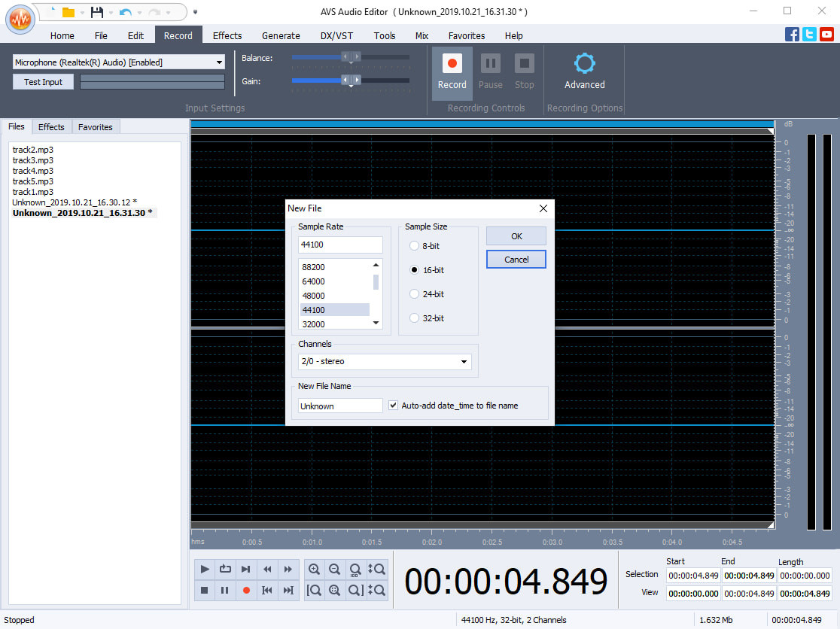
Task: Choose the 24-bit sample size option
Action: (x=414, y=293)
